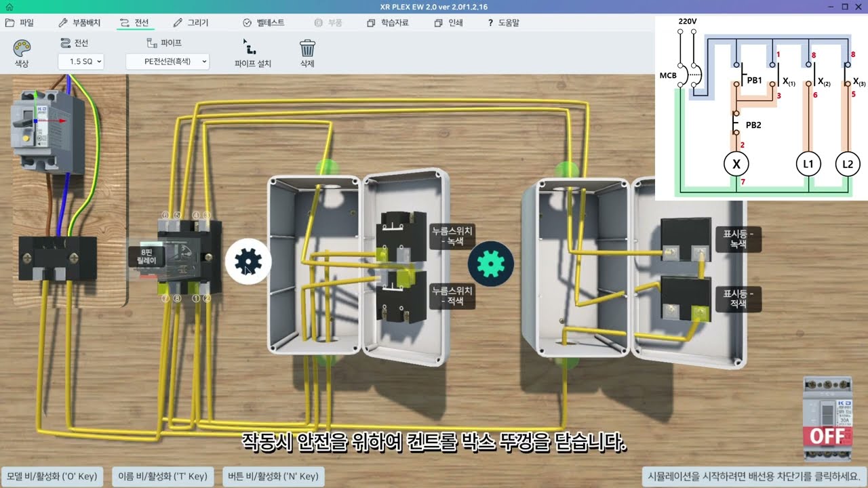Select the 파이프 설치 tool

(252, 54)
